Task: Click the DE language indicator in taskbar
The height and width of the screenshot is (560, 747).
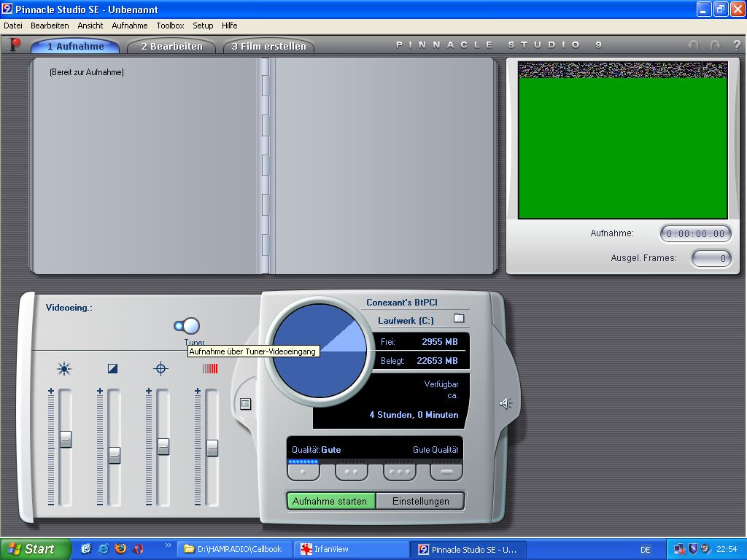Action: (x=645, y=550)
